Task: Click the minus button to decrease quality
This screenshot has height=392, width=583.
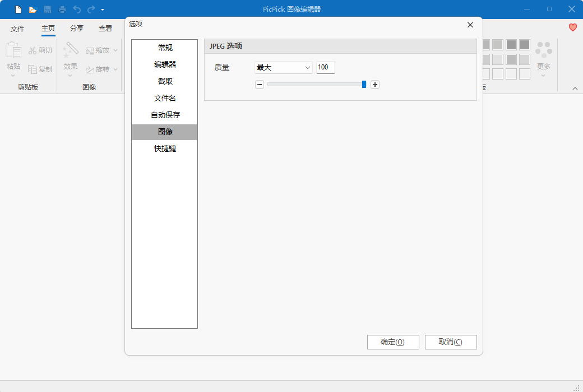Action: (260, 85)
